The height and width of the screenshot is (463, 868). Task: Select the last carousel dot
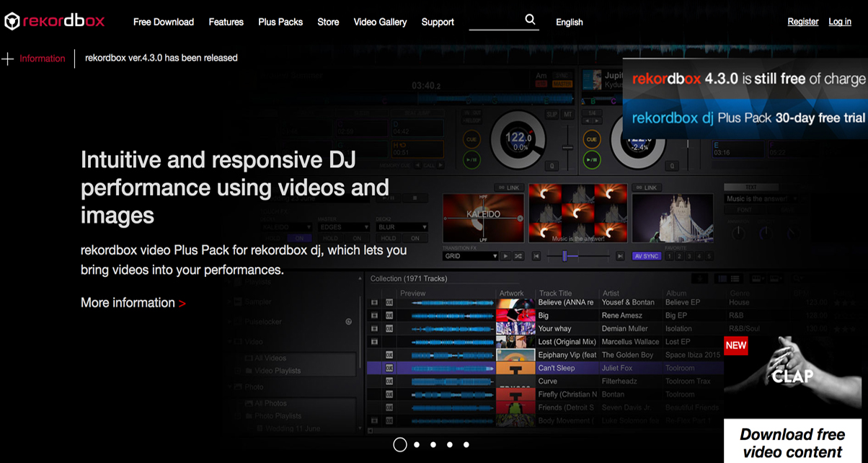tap(466, 445)
